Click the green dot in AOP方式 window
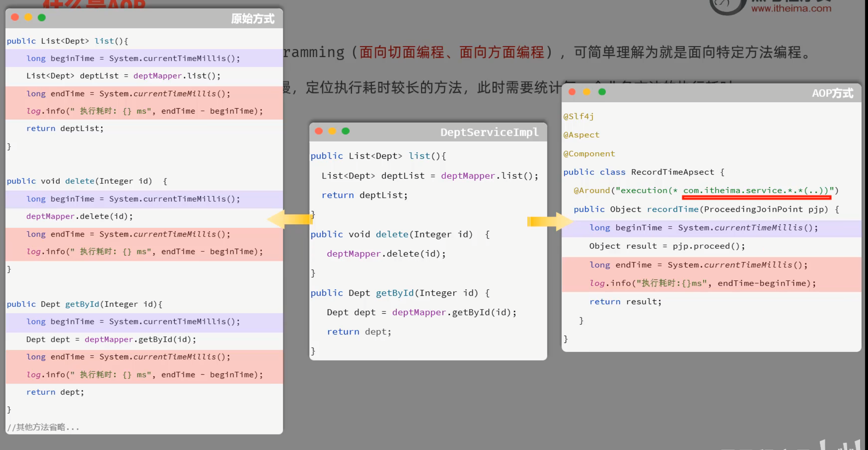868x450 pixels. 602,92
